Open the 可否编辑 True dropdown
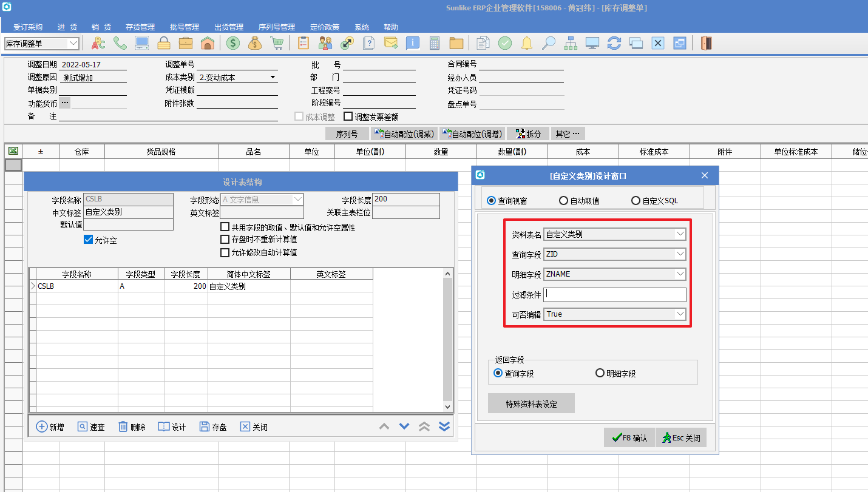 coord(680,314)
